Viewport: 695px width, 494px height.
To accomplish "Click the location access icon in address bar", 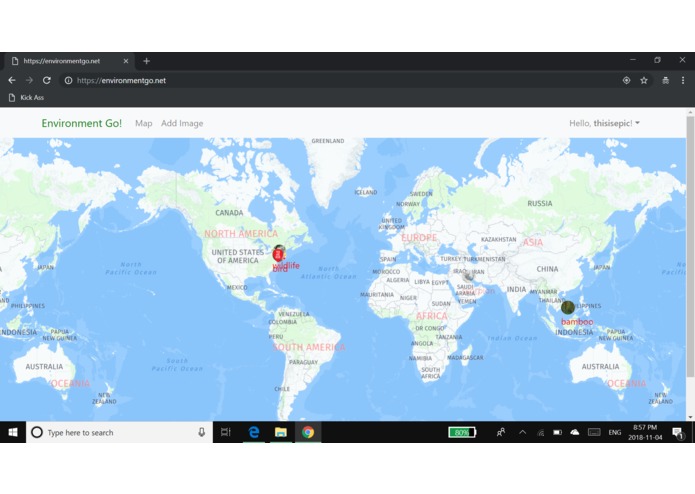I will point(626,80).
